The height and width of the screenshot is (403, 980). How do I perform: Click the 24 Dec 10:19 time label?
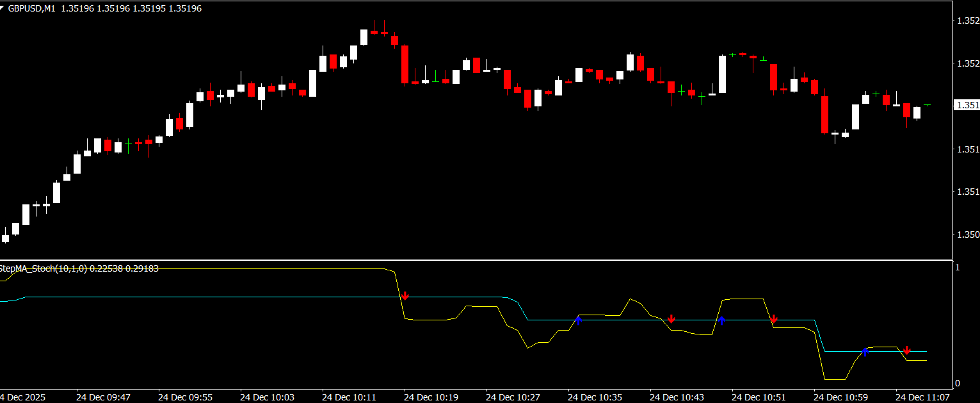click(431, 397)
